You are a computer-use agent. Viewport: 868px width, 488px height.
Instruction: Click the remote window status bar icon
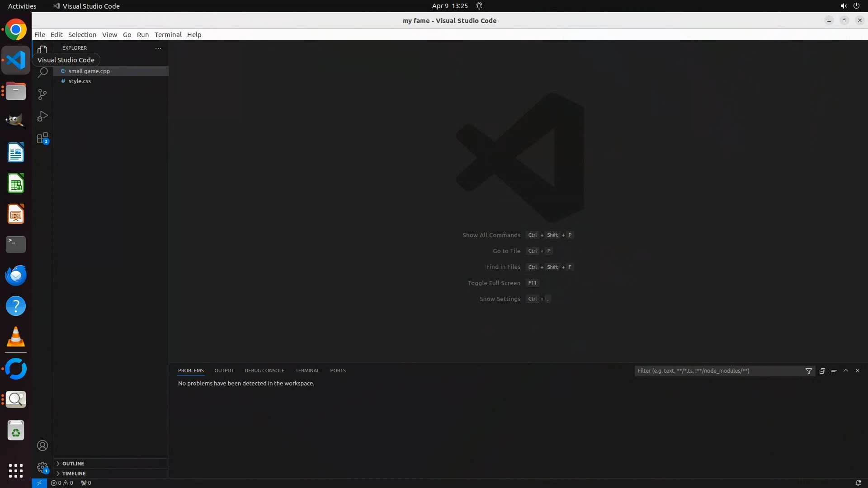[x=39, y=483]
